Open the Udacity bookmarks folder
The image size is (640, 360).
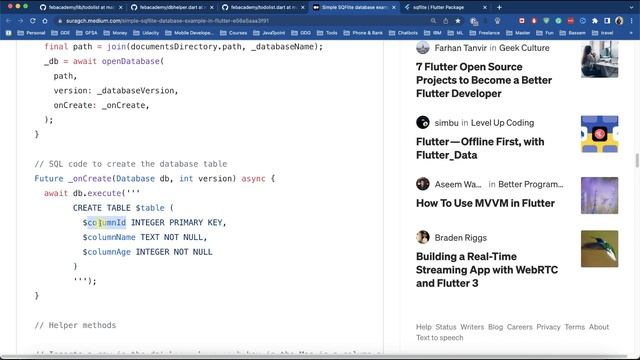pyautogui.click(x=146, y=33)
